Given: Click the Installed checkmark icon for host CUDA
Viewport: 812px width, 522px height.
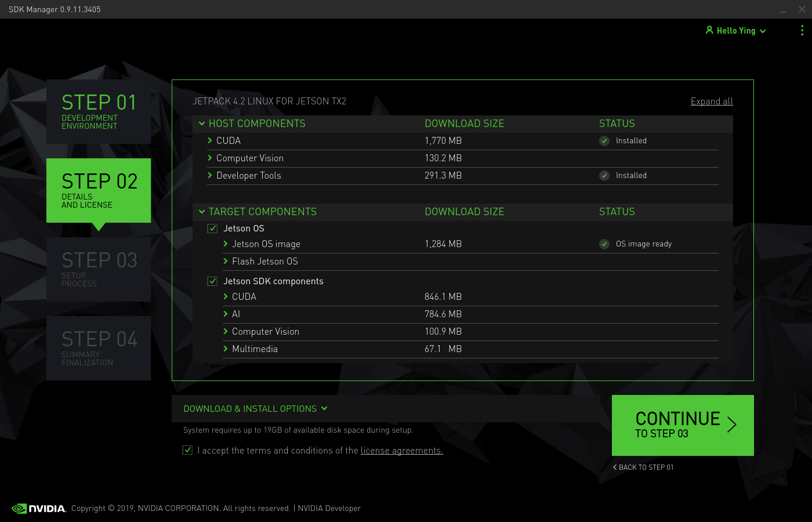Looking at the screenshot, I should click(604, 141).
